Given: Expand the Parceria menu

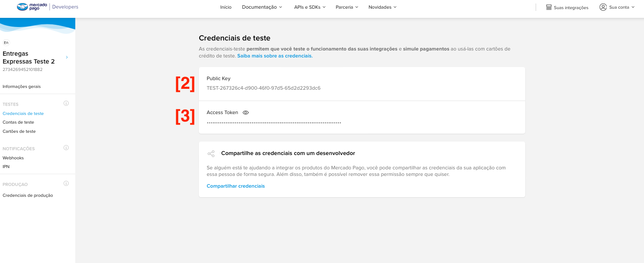Looking at the screenshot, I should click(347, 7).
